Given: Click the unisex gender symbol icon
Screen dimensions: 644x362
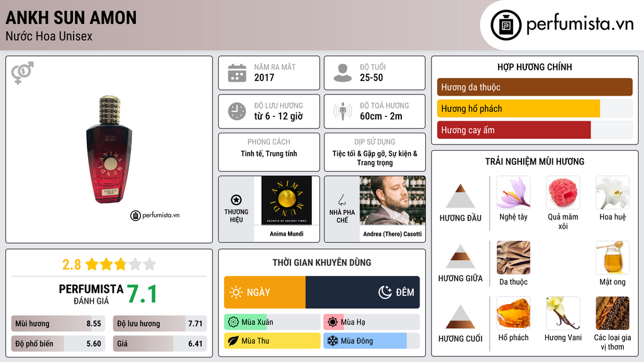Looking at the screenshot, I should click(23, 73).
